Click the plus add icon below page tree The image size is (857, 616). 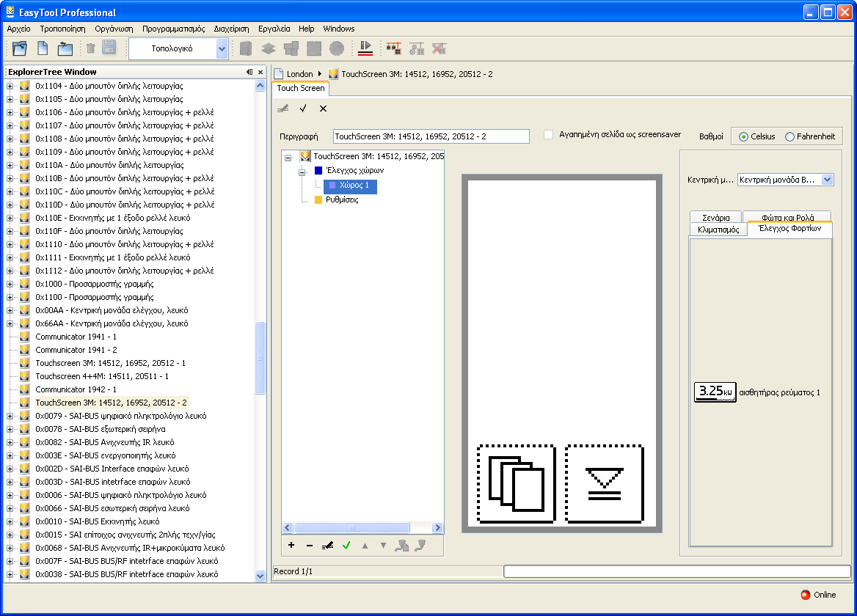(291, 545)
